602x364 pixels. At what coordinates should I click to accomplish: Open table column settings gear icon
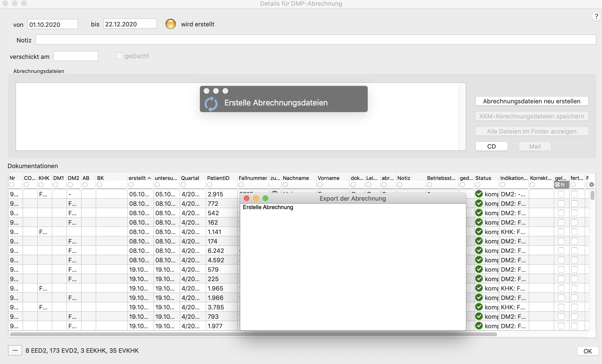591,185
